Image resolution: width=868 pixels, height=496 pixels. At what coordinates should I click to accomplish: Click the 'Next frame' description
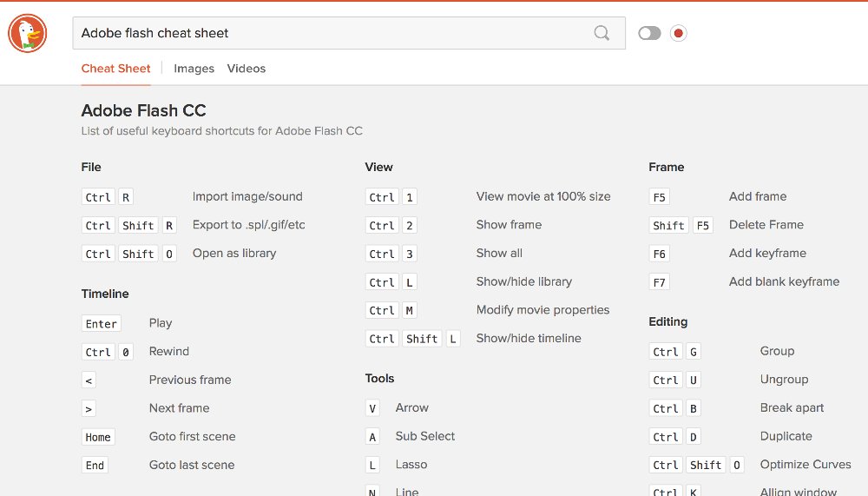pos(180,408)
